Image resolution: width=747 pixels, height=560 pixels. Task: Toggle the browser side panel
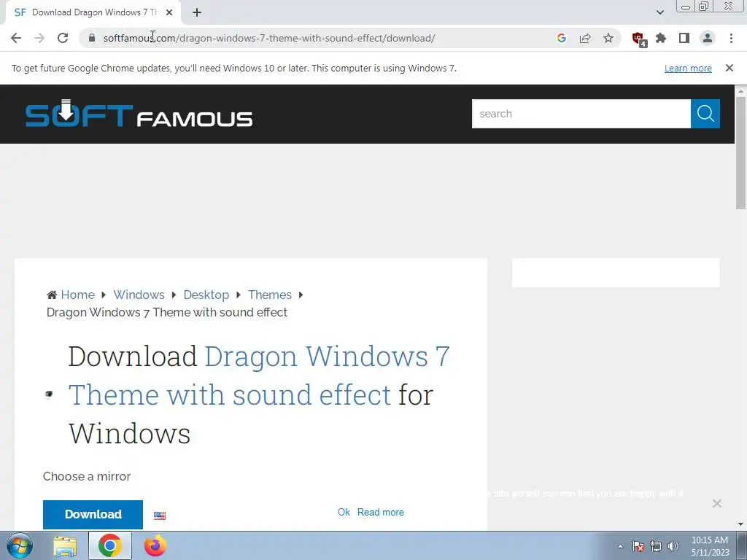tap(684, 38)
